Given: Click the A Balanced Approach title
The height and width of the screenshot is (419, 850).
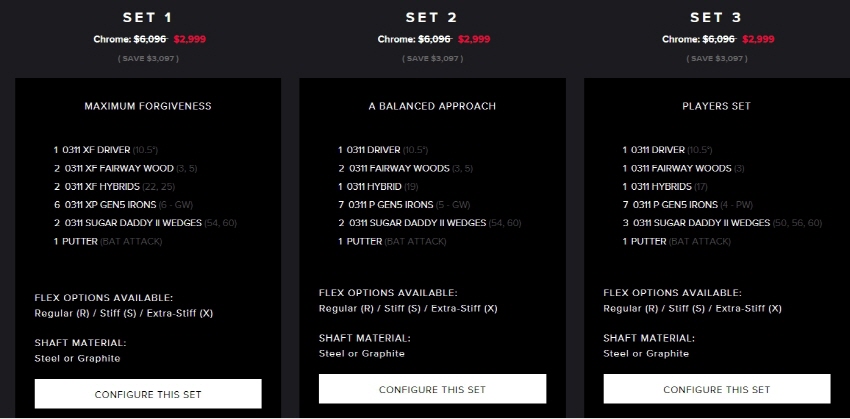Looking at the screenshot, I should coord(432,106).
